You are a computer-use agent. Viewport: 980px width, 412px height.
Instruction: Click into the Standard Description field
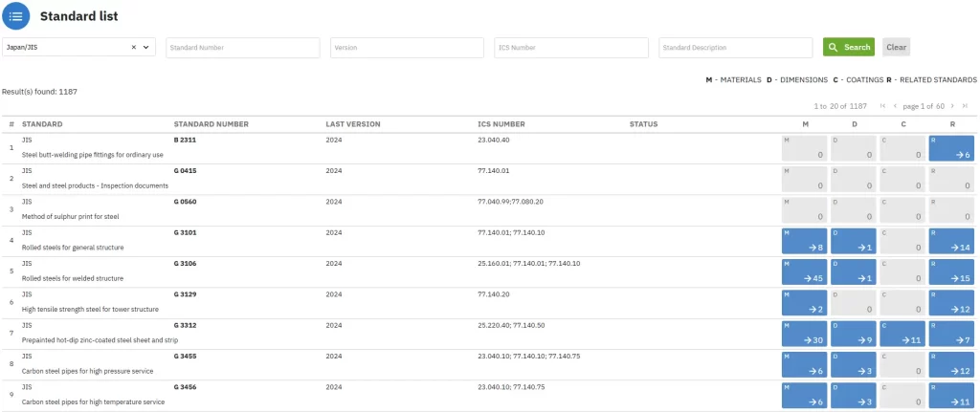click(x=735, y=48)
